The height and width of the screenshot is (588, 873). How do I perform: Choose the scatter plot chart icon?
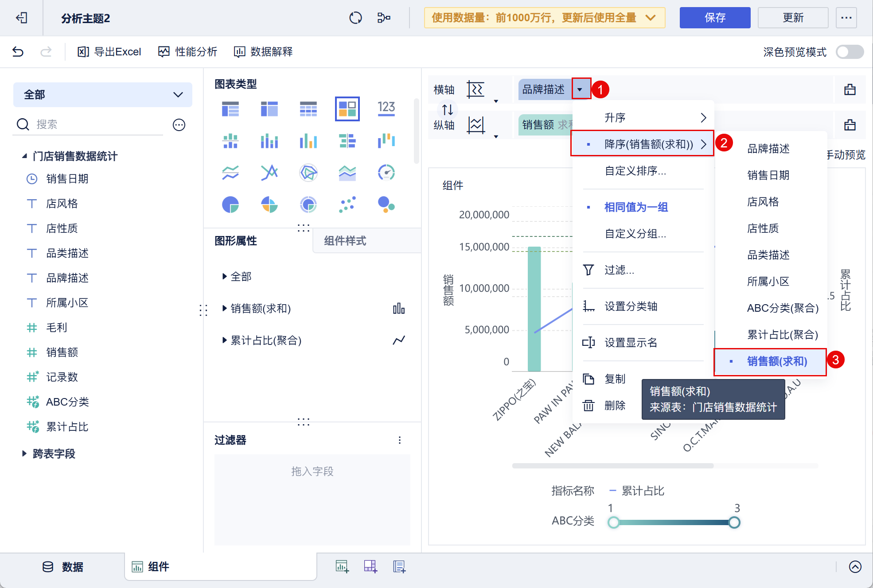[347, 205]
